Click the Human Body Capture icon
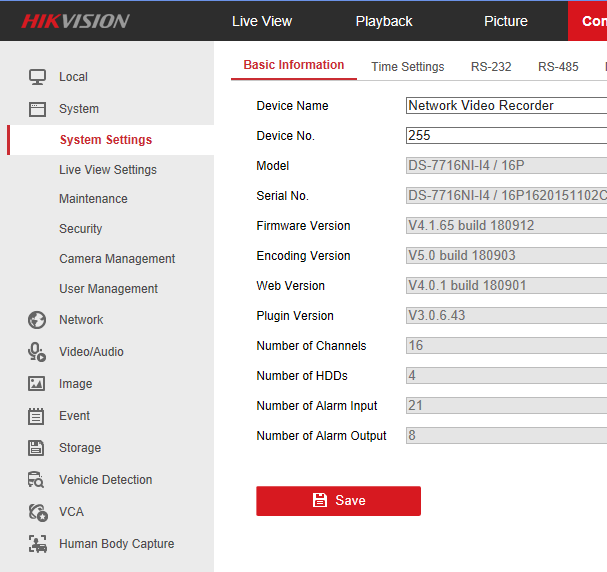 pyautogui.click(x=37, y=544)
